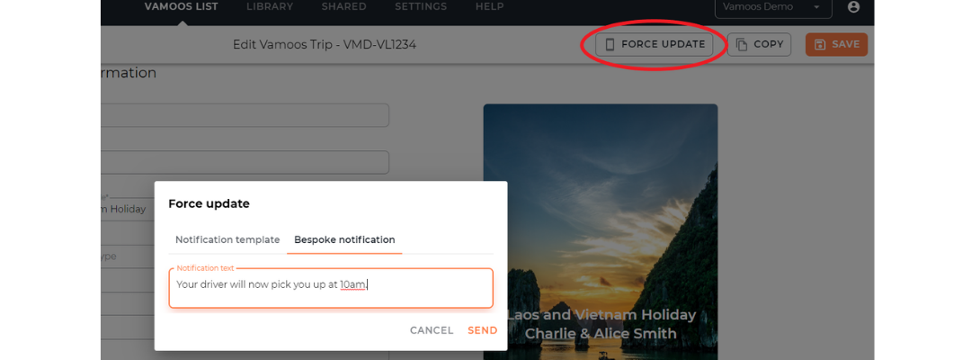Open the SHARED menu item
This screenshot has height=360, width=980.
343,7
